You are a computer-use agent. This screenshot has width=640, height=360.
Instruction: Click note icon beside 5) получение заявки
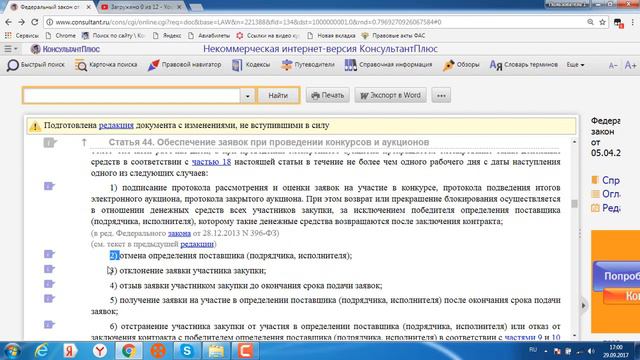49,299
